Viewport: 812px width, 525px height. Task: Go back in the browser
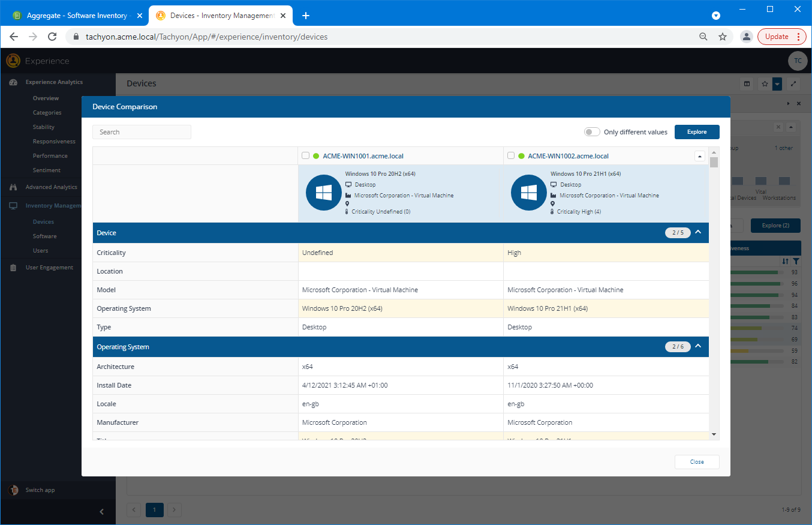pos(14,37)
